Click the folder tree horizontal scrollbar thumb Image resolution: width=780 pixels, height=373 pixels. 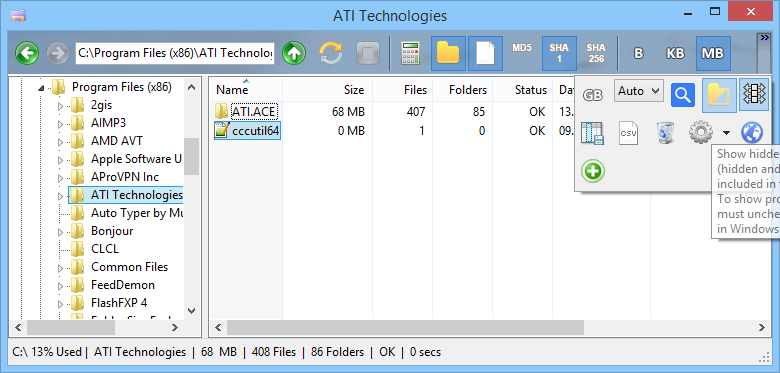pyautogui.click(x=71, y=327)
